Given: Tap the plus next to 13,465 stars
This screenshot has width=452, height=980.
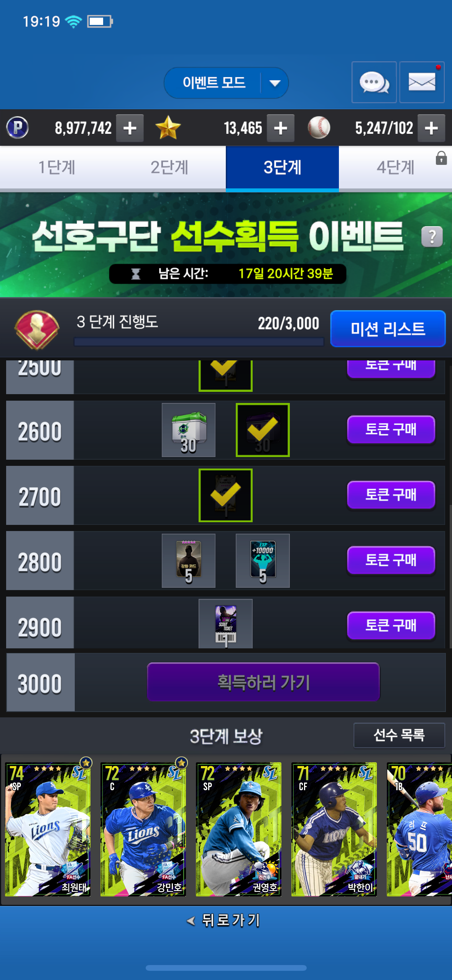Looking at the screenshot, I should [281, 128].
